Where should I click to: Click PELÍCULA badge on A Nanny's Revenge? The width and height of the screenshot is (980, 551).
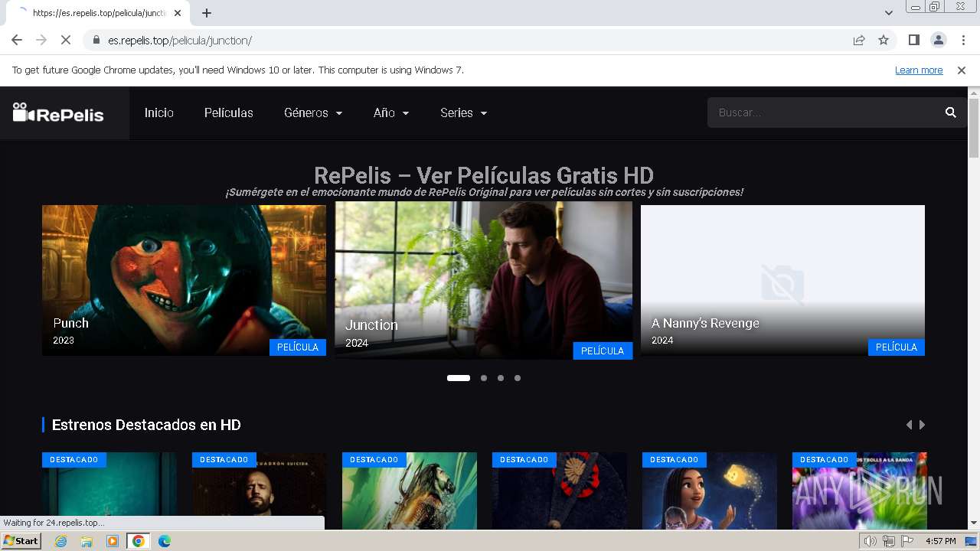pos(897,347)
